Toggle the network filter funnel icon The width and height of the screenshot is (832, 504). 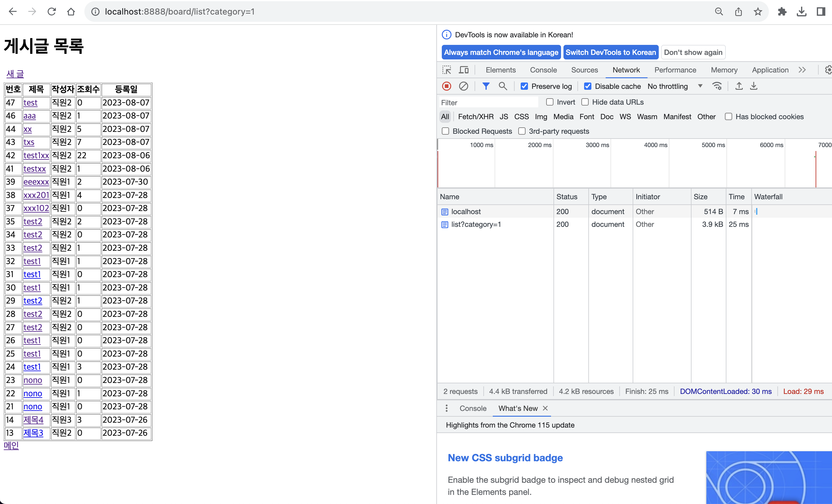coord(485,86)
